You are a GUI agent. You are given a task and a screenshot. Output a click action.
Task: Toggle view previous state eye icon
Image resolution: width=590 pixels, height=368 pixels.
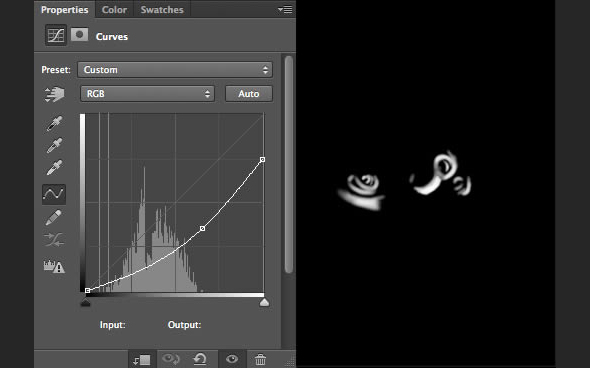170,359
